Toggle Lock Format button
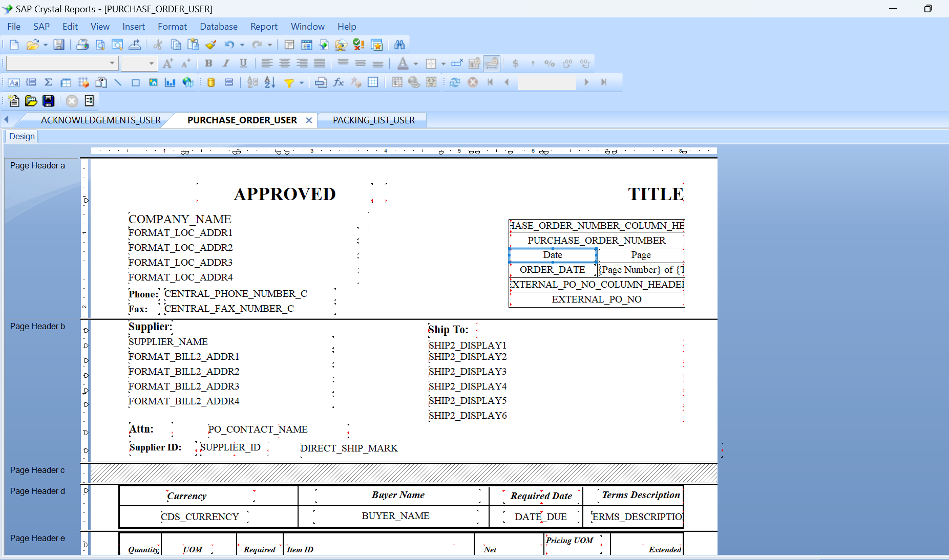Viewport: 949px width, 560px height. 475,63
